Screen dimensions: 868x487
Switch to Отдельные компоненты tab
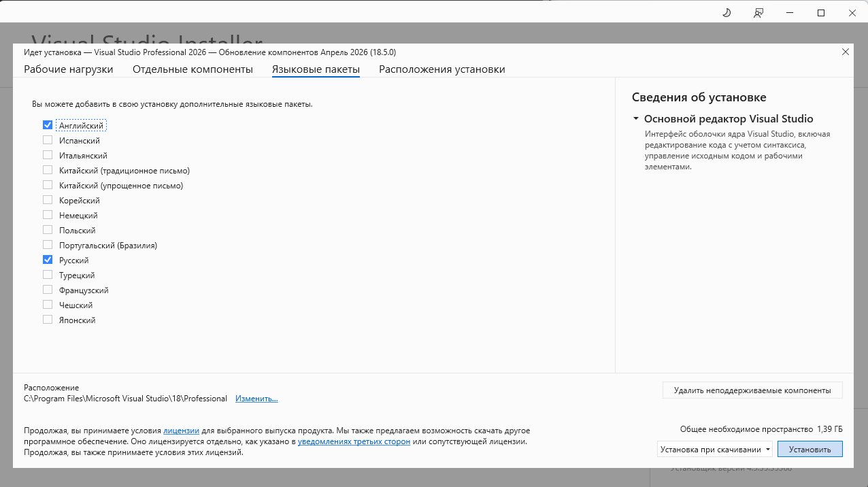(193, 69)
